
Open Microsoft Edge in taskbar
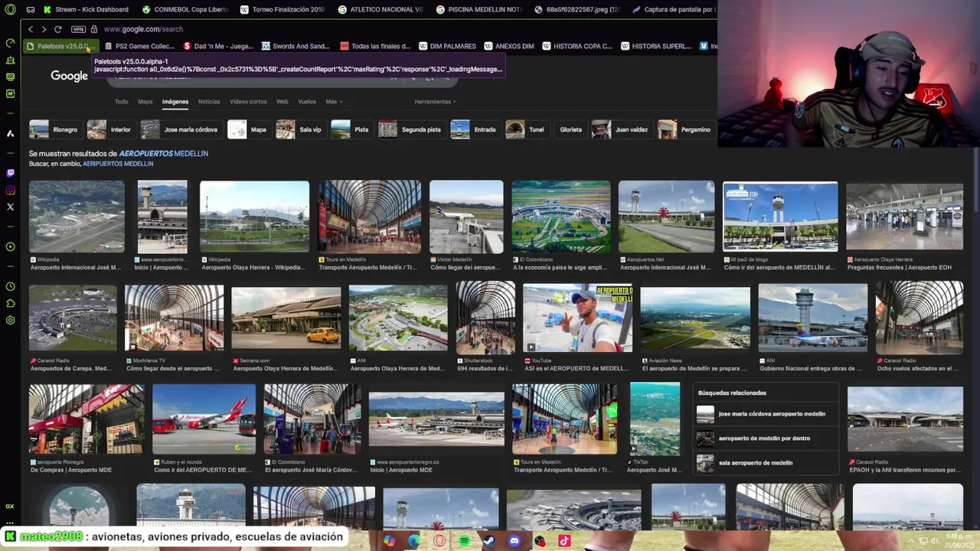pos(414,541)
